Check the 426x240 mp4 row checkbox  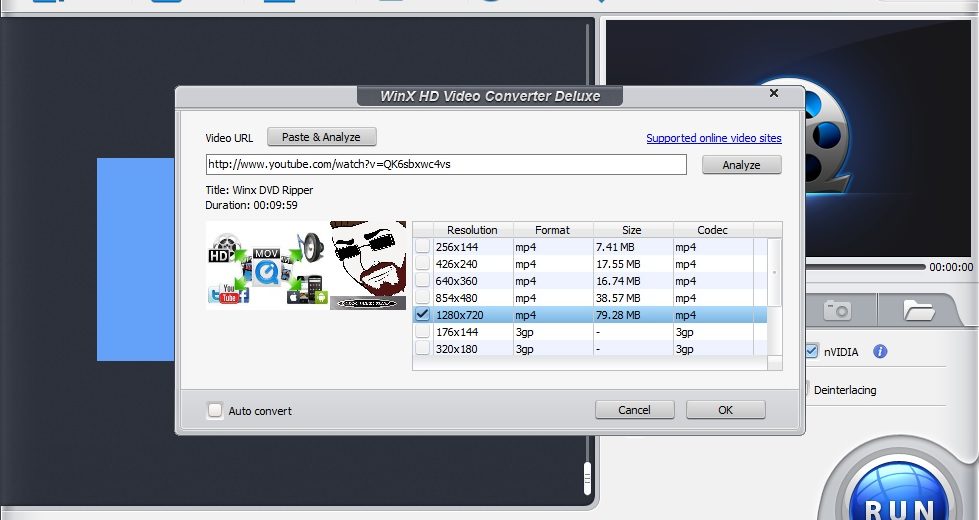(423, 263)
